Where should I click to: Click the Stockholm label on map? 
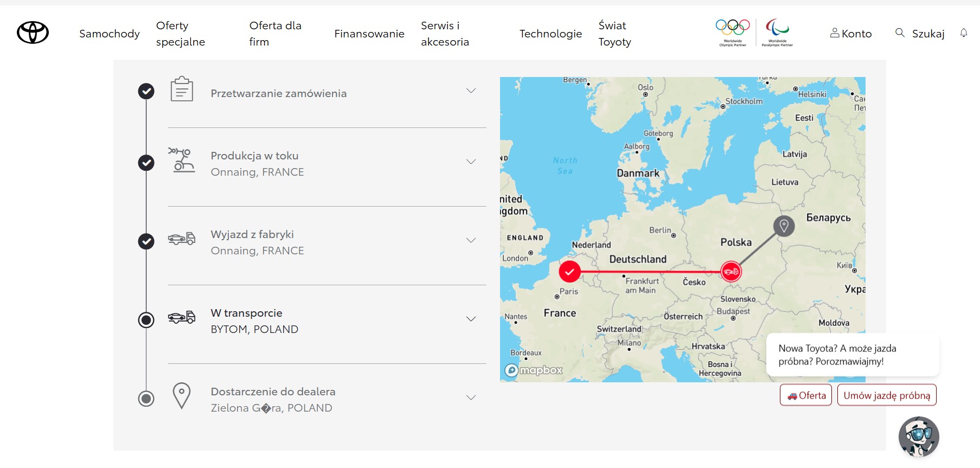click(x=744, y=101)
